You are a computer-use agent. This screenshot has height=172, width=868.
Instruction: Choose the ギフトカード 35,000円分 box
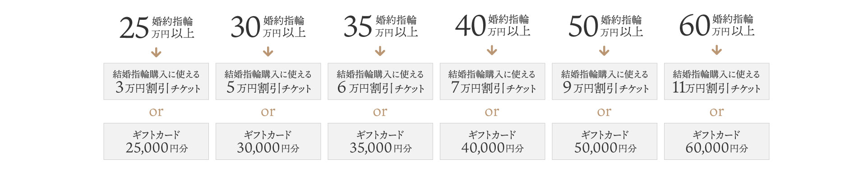point(380,141)
